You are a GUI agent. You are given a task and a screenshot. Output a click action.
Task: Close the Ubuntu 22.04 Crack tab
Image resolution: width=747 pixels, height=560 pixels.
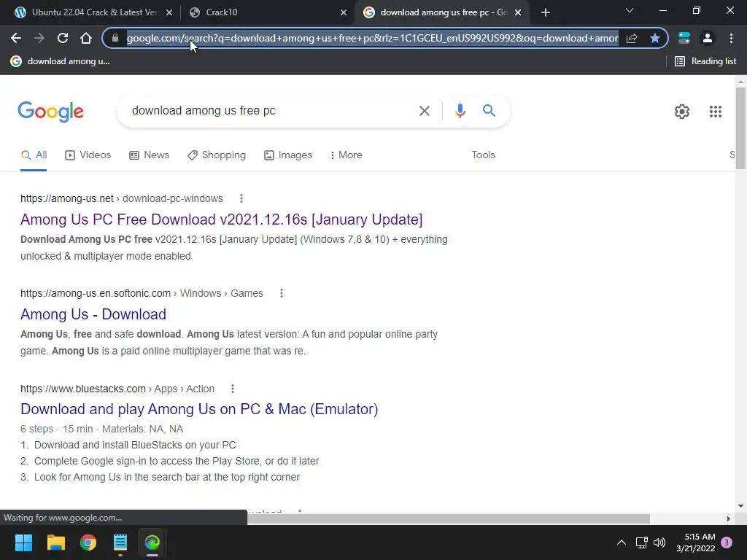(x=169, y=12)
